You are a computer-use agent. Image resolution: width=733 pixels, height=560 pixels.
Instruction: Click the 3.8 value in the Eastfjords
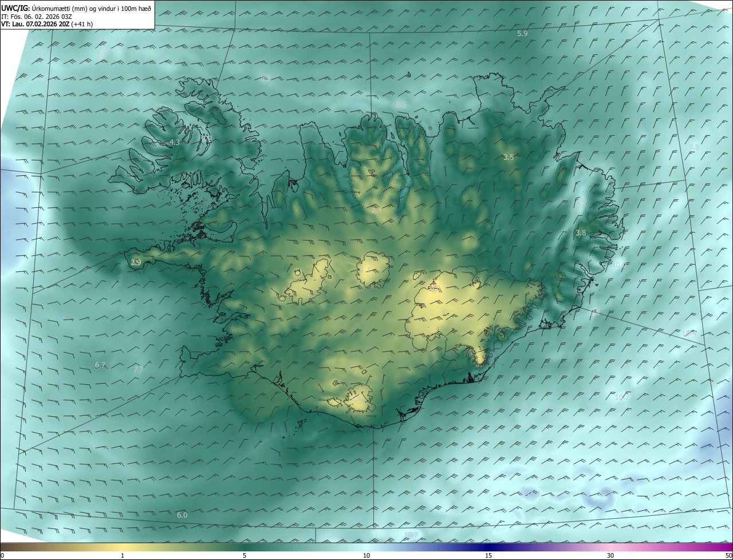[581, 232]
